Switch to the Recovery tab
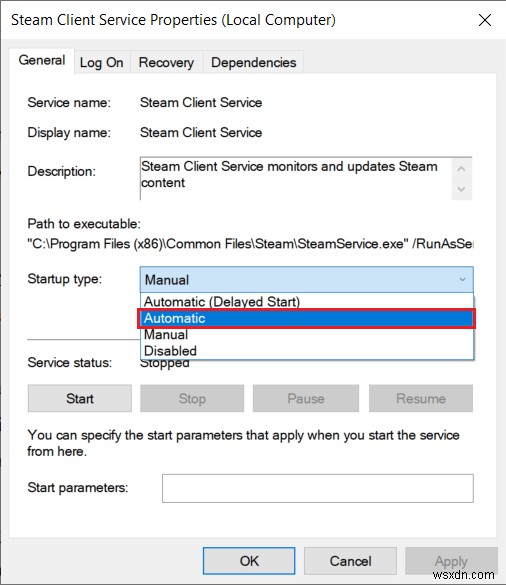Image resolution: width=506 pixels, height=585 pixels. [166, 62]
